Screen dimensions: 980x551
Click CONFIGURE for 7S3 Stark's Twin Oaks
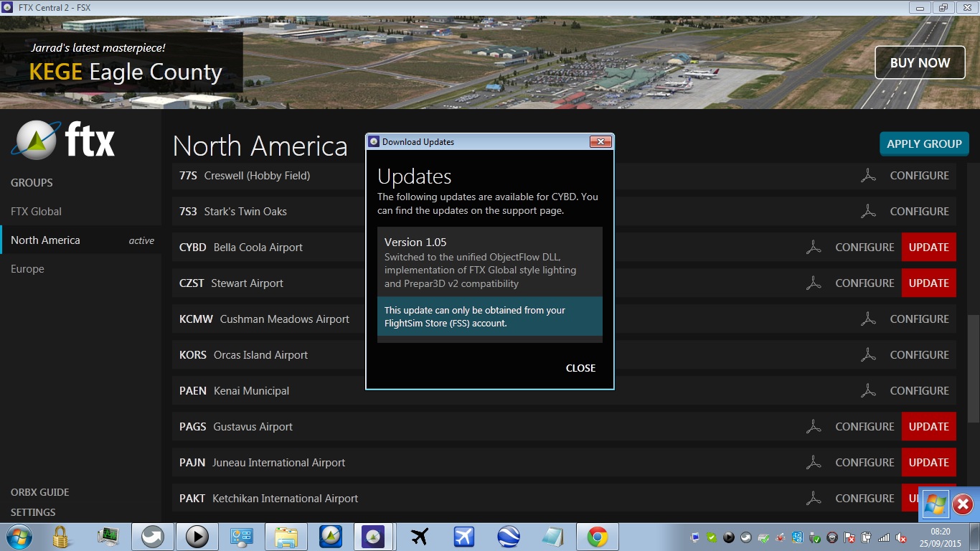(919, 212)
